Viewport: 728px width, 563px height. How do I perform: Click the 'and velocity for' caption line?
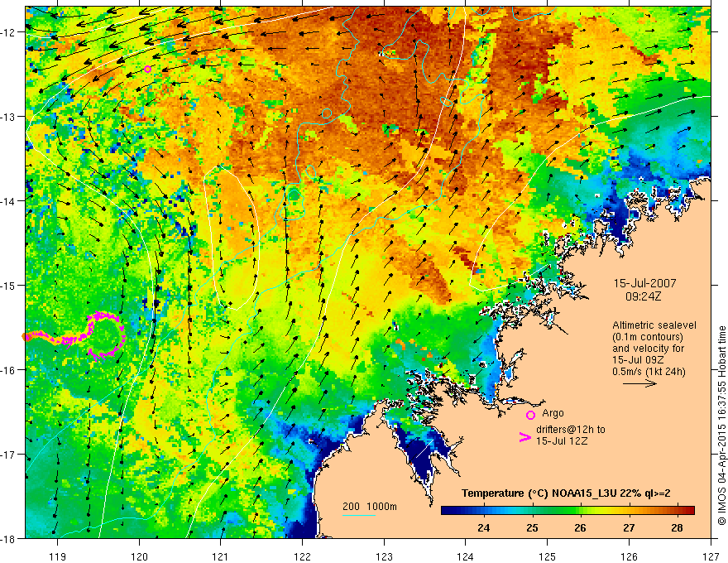[648, 349]
